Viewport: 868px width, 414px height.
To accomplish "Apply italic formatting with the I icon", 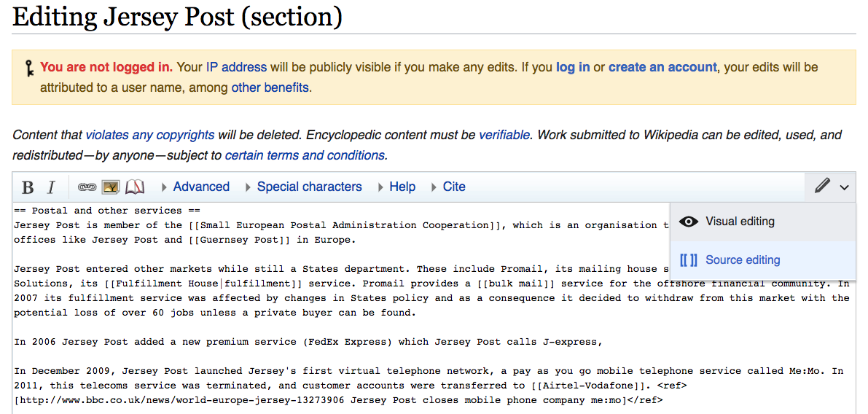I will click(x=51, y=187).
